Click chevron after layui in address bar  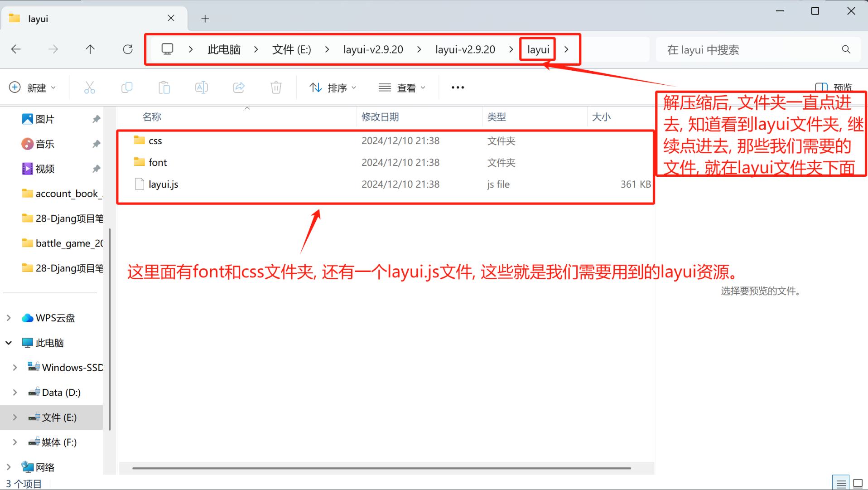click(566, 49)
